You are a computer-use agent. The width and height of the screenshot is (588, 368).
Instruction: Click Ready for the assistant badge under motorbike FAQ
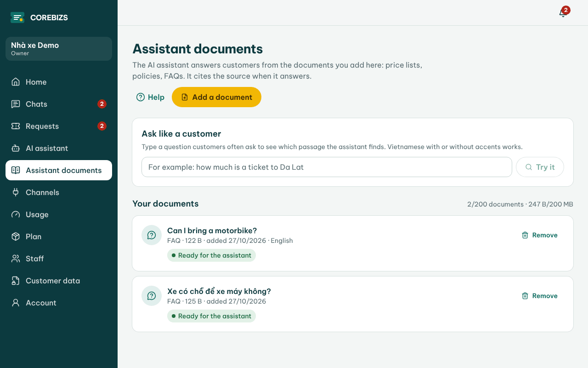pos(211,255)
